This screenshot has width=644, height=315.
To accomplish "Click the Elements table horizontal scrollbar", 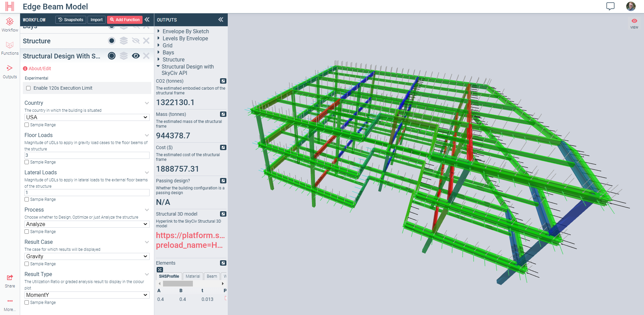I will coord(178,284).
